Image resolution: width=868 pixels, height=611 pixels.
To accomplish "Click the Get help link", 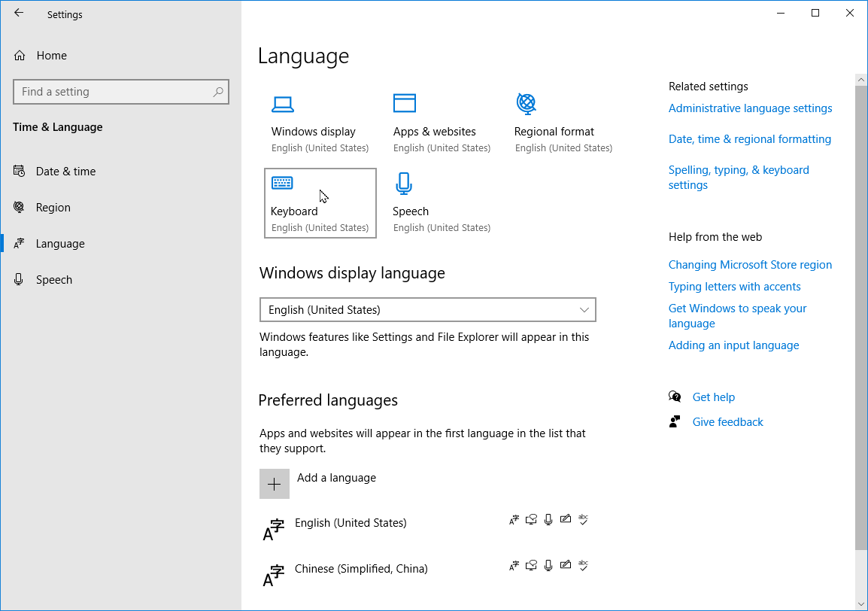I will [x=713, y=397].
